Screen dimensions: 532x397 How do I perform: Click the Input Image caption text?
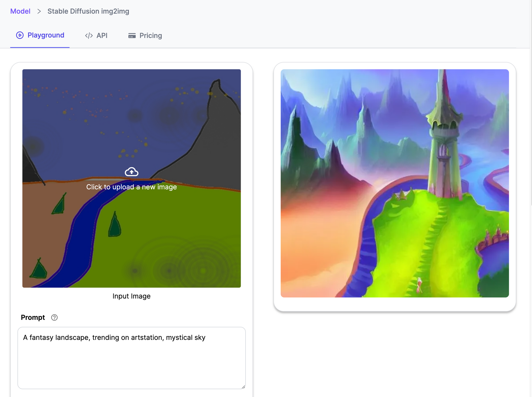tap(131, 296)
